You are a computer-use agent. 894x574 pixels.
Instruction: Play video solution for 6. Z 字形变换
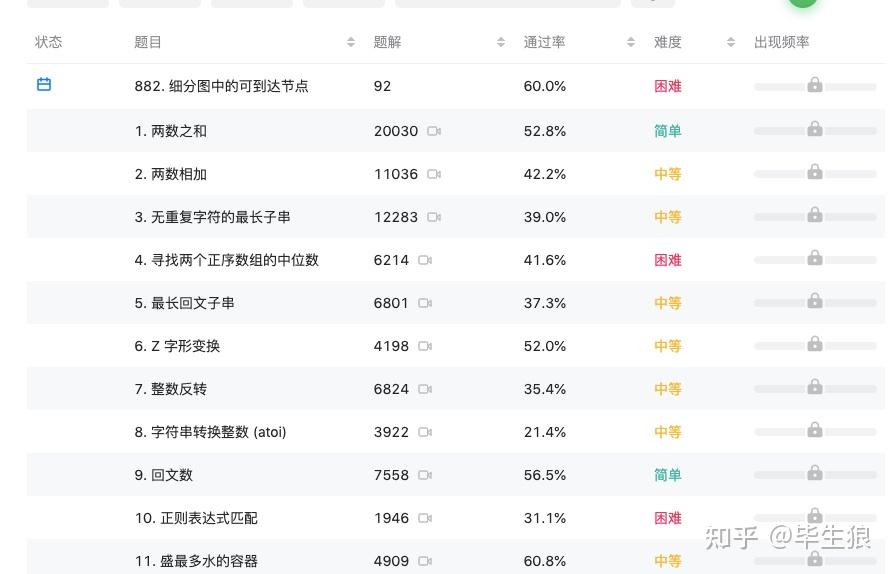click(425, 346)
